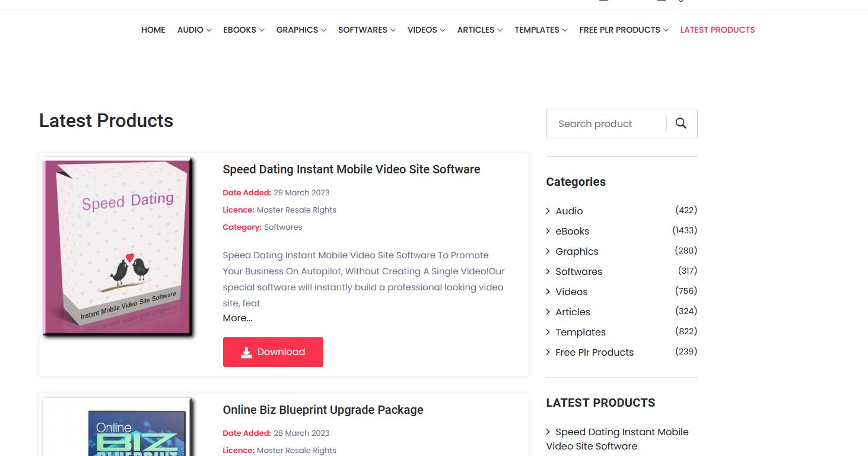Read More about Speed Dating software
The height and width of the screenshot is (456, 868).
click(x=237, y=318)
